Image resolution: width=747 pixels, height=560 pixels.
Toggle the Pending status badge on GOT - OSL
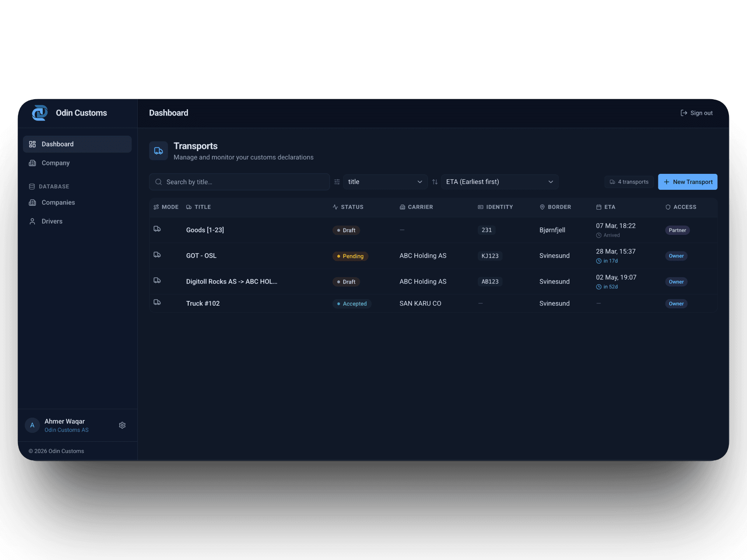(x=350, y=256)
